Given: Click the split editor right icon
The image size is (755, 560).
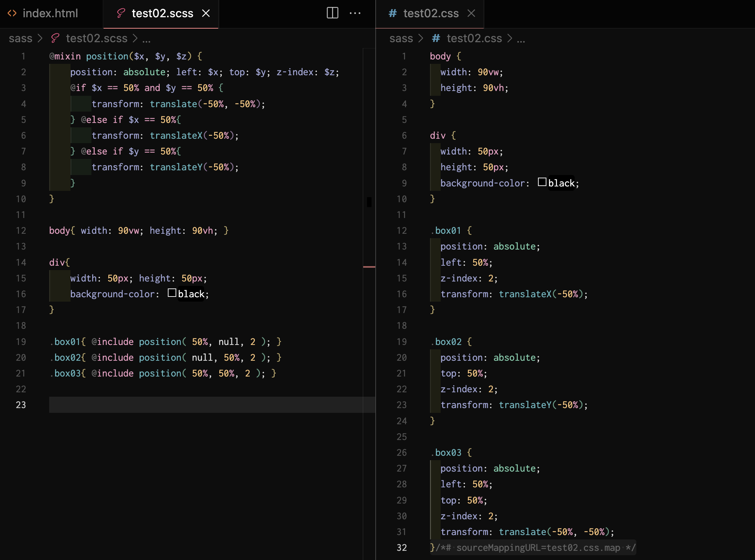Looking at the screenshot, I should [x=332, y=13].
